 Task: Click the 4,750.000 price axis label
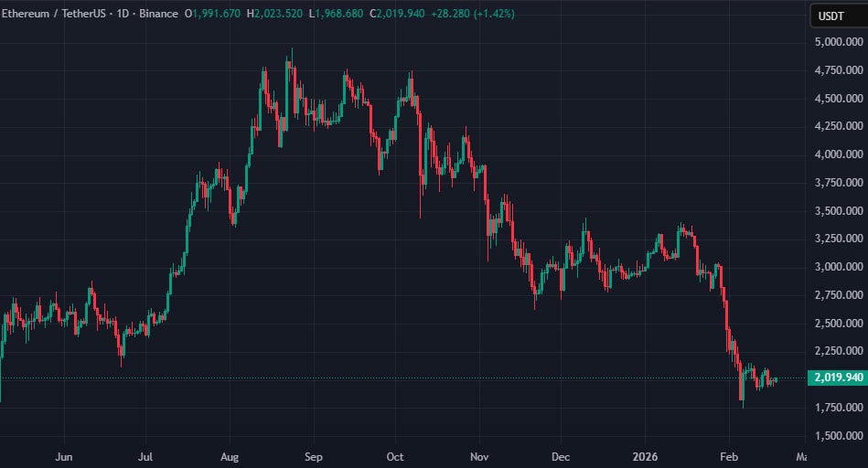click(839, 70)
